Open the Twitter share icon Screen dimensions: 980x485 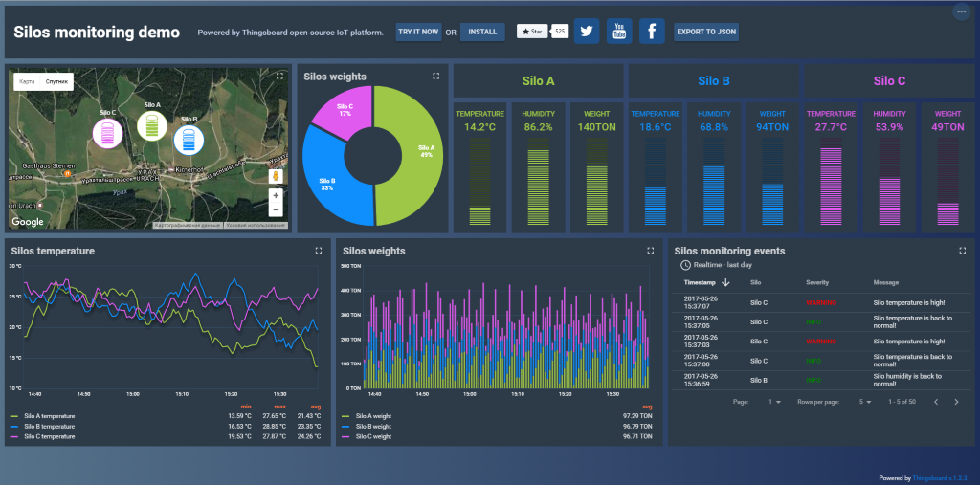tap(587, 32)
